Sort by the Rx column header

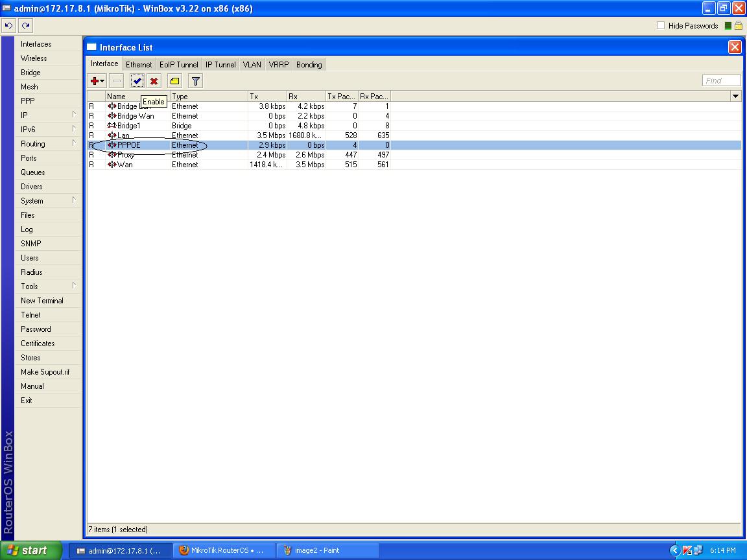306,96
